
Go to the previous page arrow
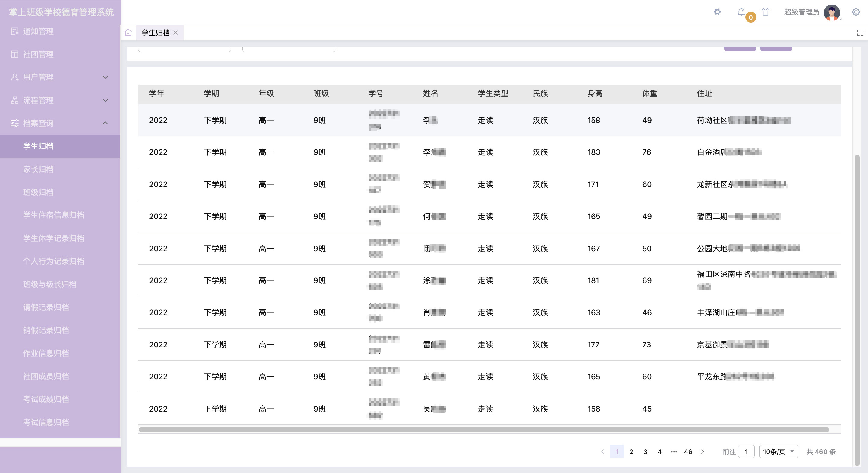602,451
